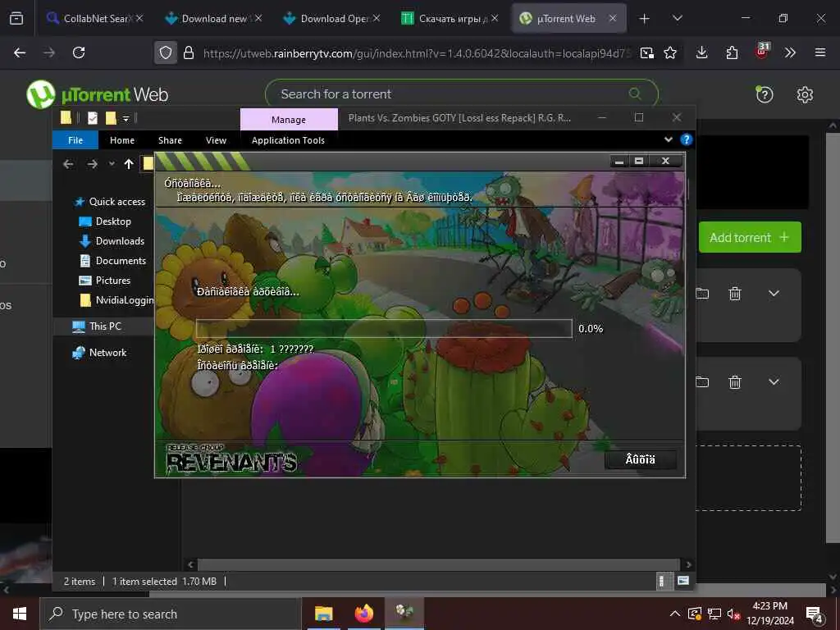
Task: Open Firefox hamburger menu
Action: coord(819,52)
